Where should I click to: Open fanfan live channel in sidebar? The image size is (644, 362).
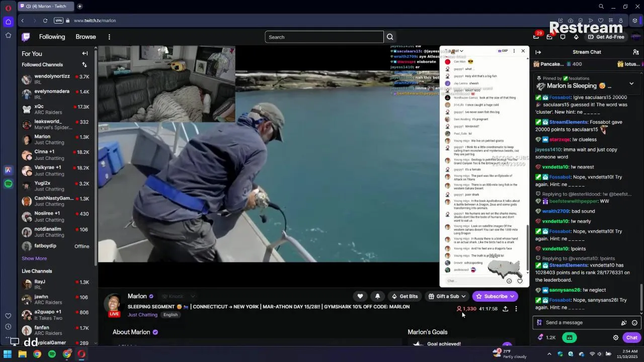[x=55, y=330]
